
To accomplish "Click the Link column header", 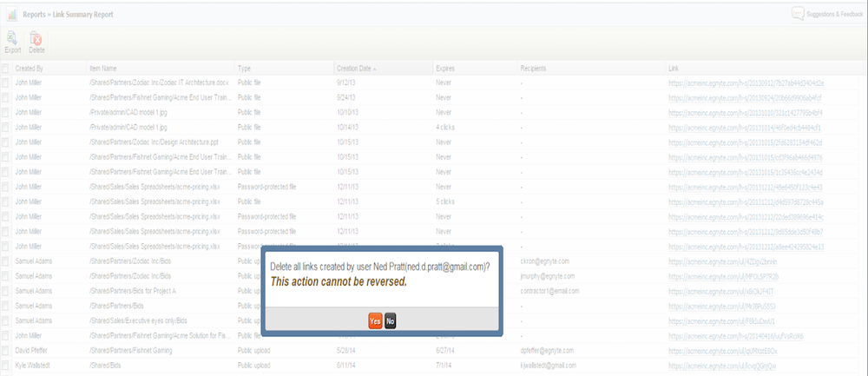I will pos(674,69).
